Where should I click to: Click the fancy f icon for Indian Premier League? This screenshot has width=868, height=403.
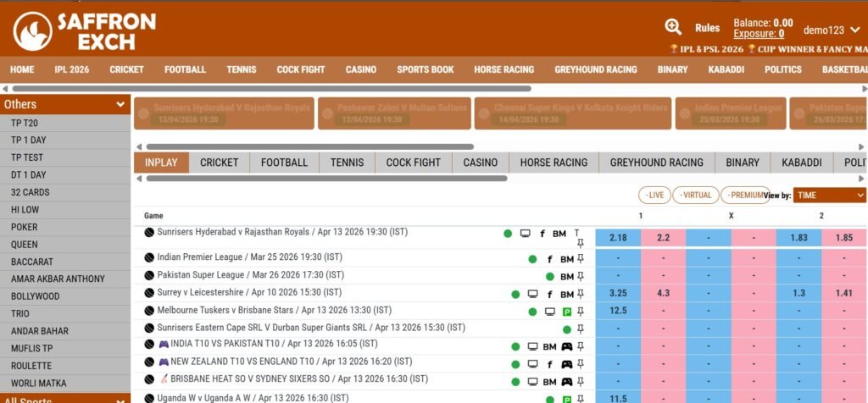[549, 259]
